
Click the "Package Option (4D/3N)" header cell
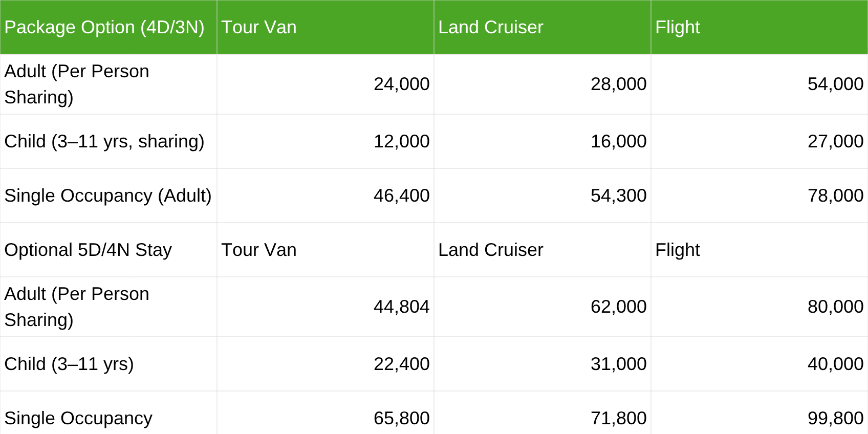click(104, 27)
